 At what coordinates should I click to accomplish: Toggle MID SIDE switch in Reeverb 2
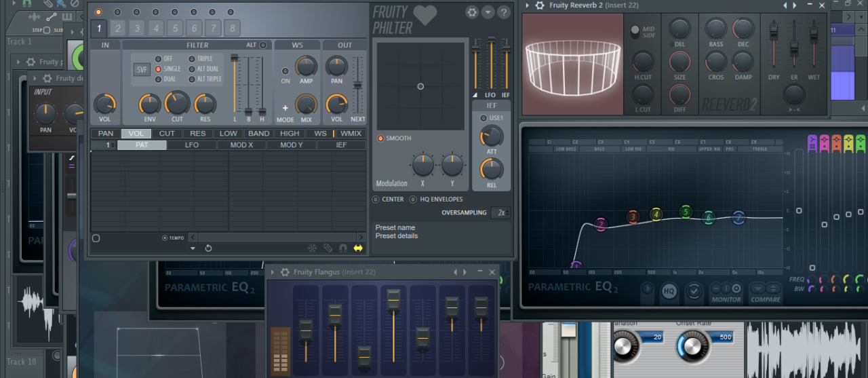(x=635, y=31)
